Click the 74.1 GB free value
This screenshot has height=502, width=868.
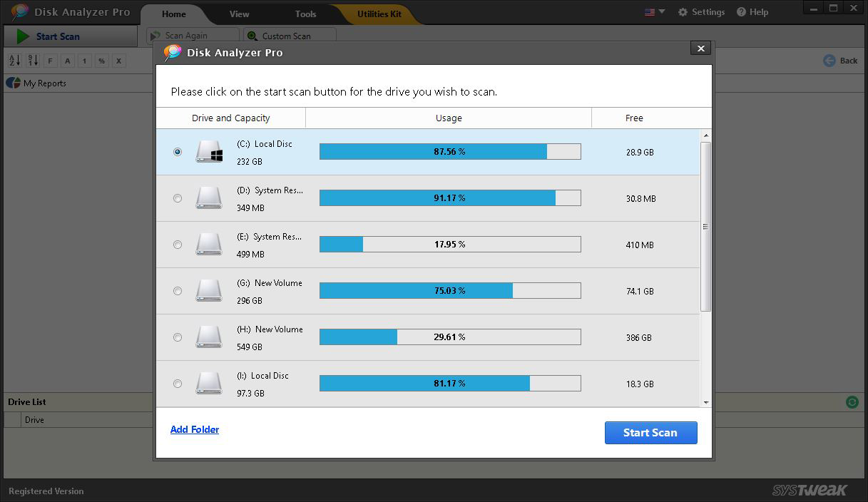640,292
